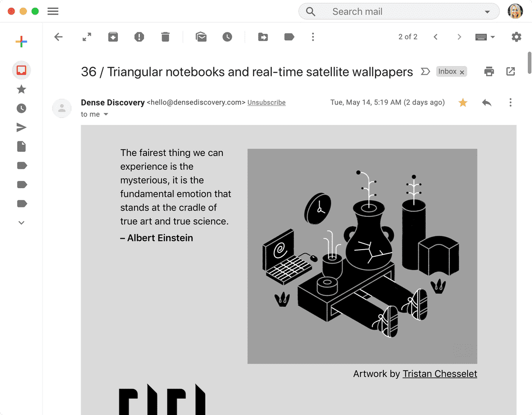Open Gmail settings gear
This screenshot has width=532, height=415.
516,37
